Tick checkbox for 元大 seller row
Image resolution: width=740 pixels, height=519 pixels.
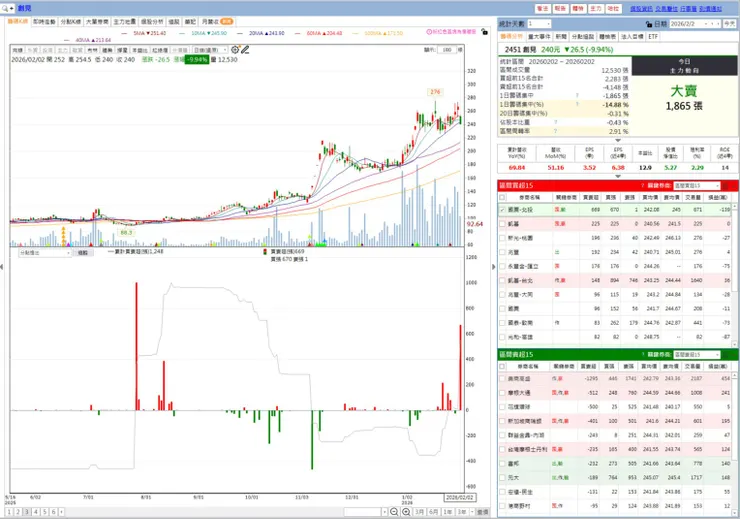502,478
